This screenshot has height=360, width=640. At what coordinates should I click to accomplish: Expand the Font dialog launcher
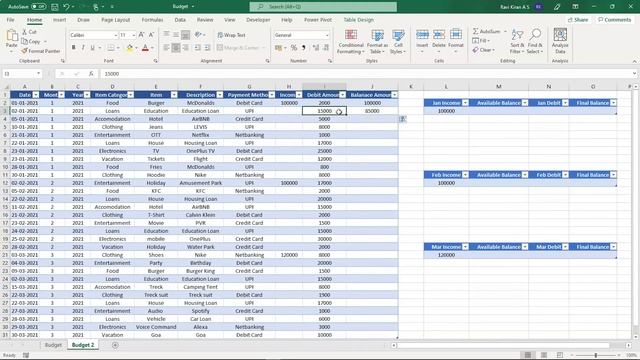point(156,61)
